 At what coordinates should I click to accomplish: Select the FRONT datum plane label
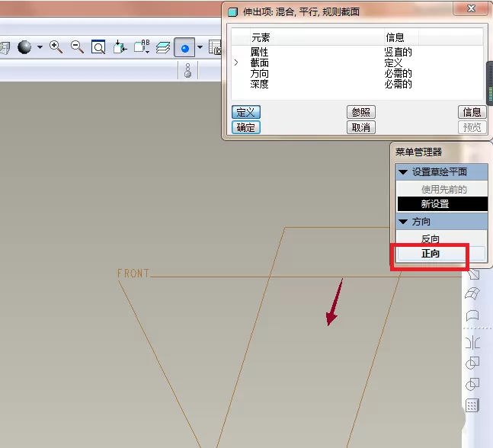point(133,274)
